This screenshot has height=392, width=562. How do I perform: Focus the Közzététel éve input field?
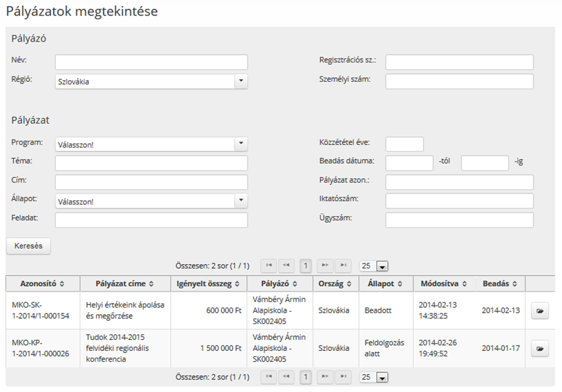[x=404, y=144]
